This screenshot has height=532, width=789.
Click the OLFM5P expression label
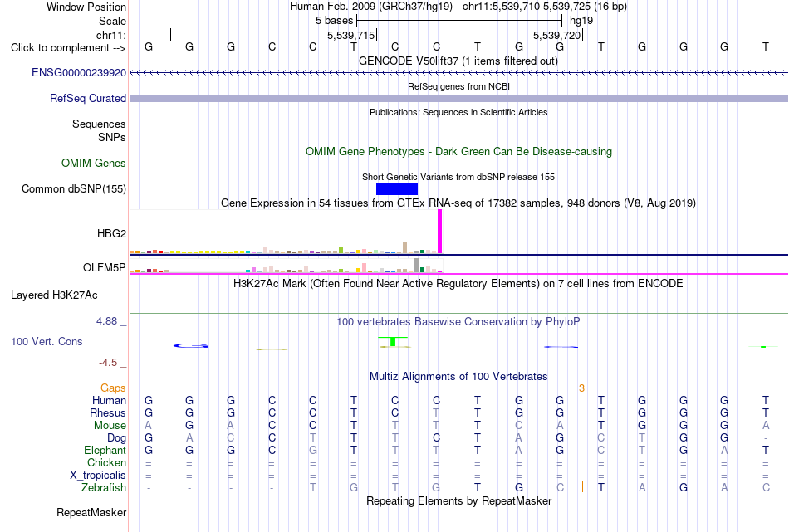click(105, 267)
